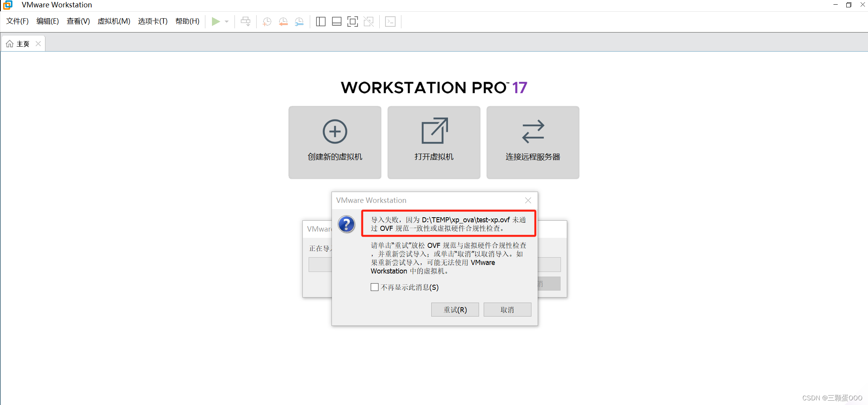Click the 导入失败 error message text
This screenshot has height=405, width=868.
tap(448, 224)
